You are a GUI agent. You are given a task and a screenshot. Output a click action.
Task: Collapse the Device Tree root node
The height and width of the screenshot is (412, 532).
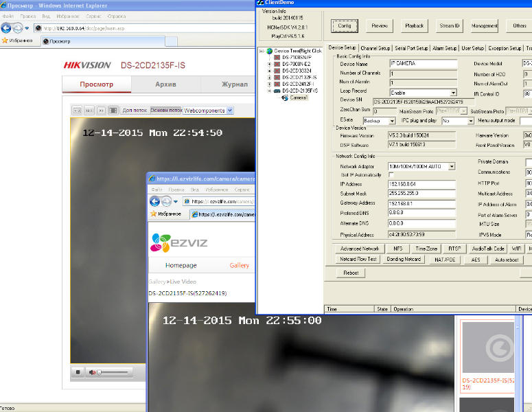pos(262,51)
